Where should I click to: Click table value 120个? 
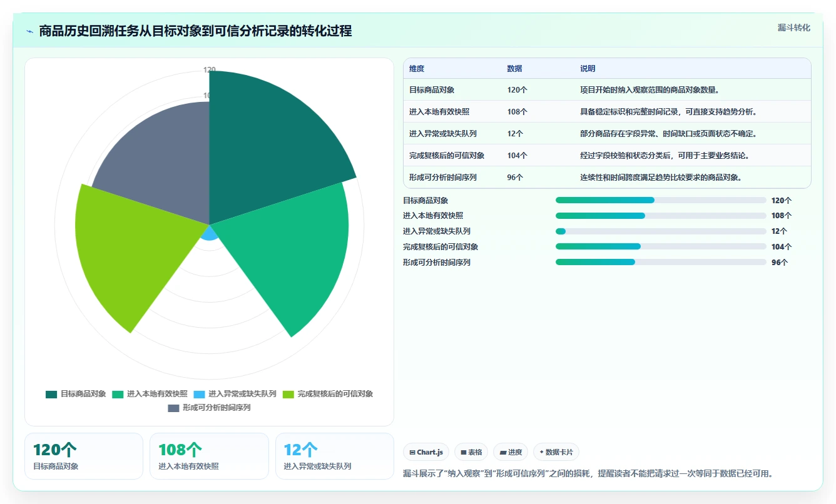point(517,90)
